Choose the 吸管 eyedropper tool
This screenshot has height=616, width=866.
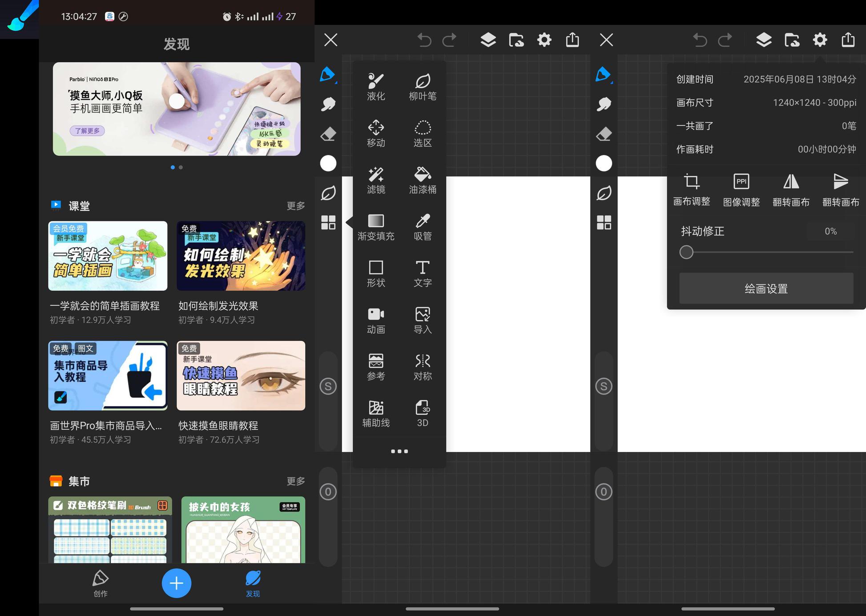pos(422,227)
